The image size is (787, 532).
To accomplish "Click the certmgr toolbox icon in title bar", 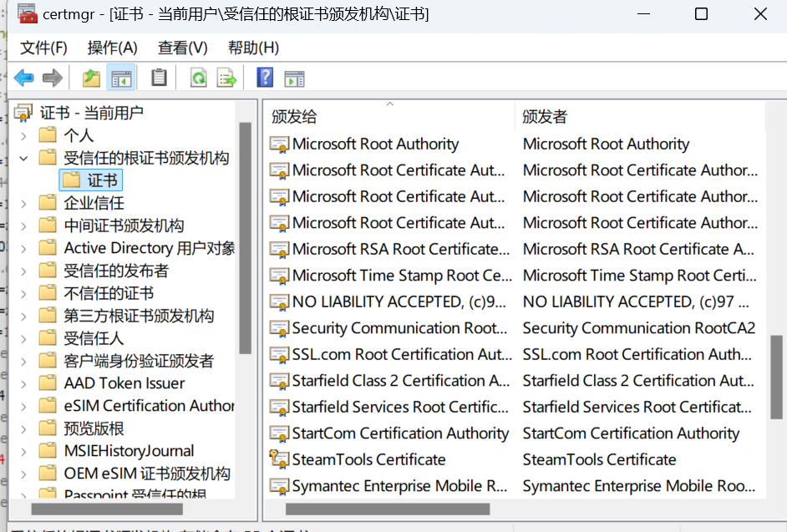I will click(27, 13).
